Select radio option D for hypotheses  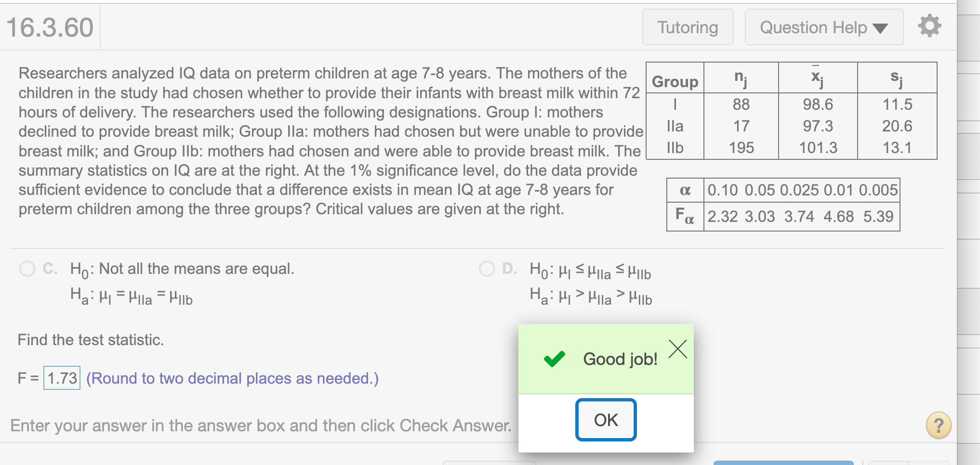point(487,269)
